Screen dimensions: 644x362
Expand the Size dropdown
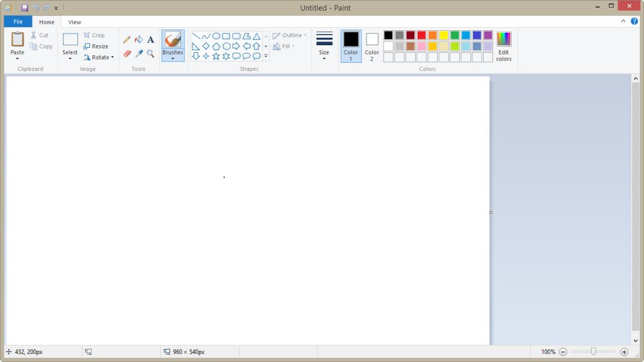click(x=324, y=58)
